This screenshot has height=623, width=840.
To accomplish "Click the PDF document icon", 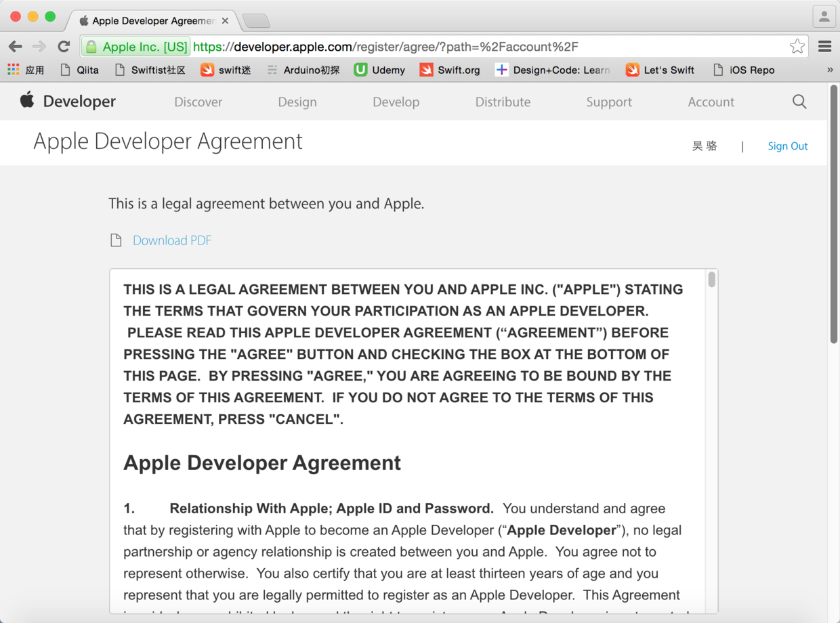I will (x=116, y=240).
